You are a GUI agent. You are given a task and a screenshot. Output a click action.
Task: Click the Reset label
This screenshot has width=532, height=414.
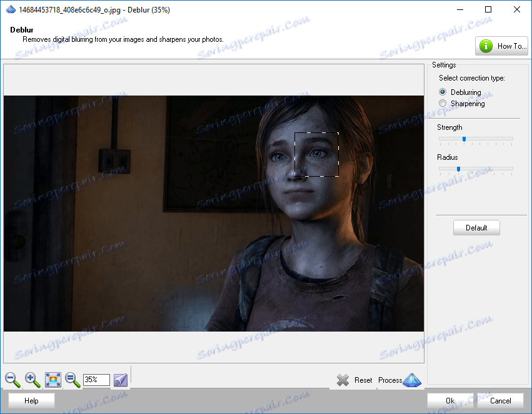[363, 380]
